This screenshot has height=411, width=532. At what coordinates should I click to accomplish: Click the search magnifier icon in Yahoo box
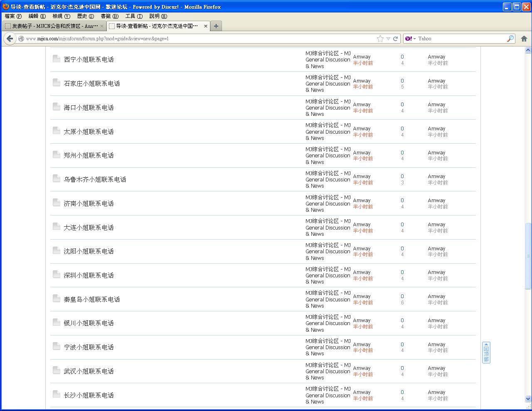click(510, 39)
